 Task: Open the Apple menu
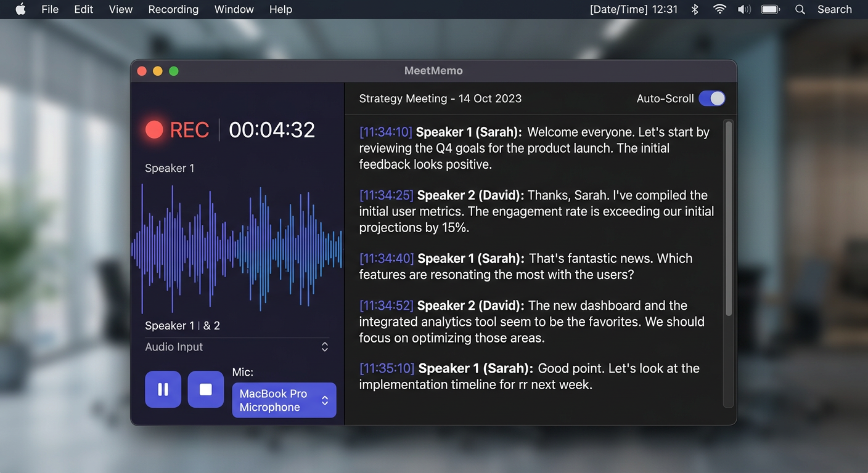pyautogui.click(x=20, y=9)
